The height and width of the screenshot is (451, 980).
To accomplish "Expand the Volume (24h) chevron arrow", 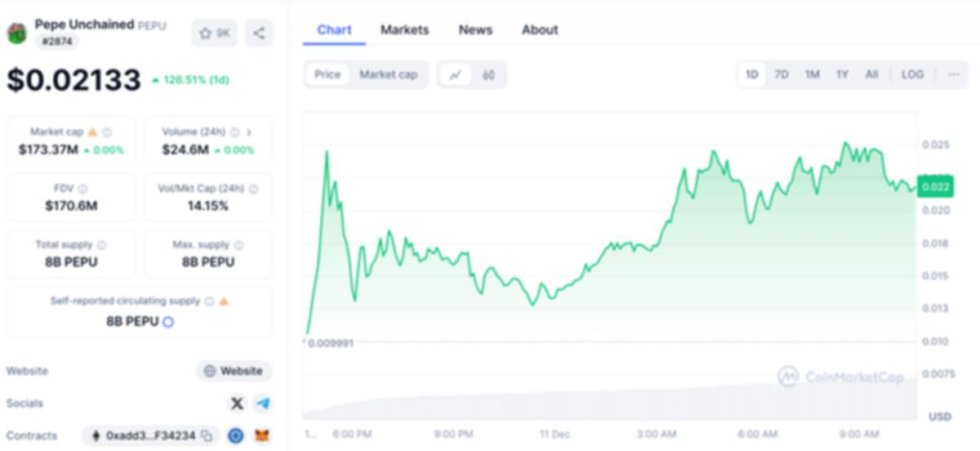I will click(x=249, y=132).
